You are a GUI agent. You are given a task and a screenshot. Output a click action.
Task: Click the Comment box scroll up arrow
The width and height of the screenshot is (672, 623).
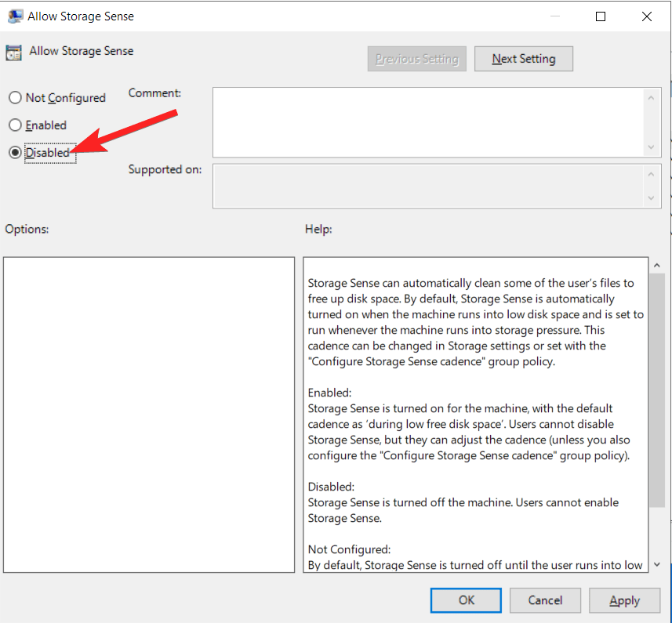651,97
